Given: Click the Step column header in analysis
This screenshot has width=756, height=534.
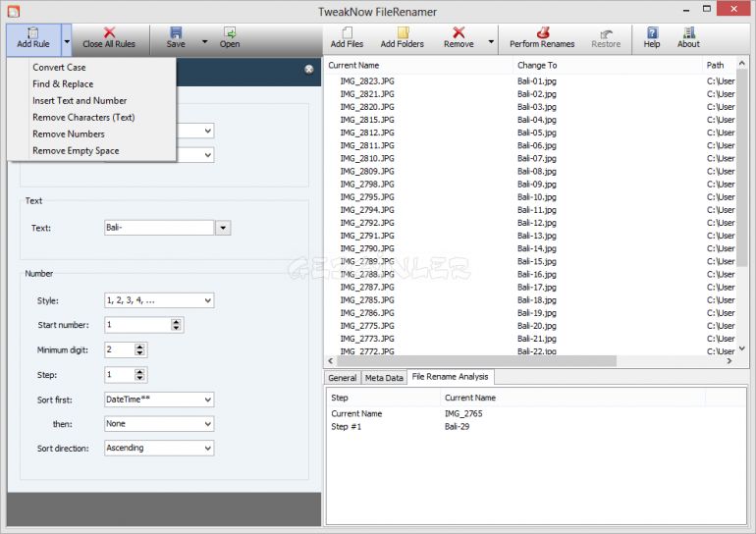Looking at the screenshot, I should [x=383, y=398].
